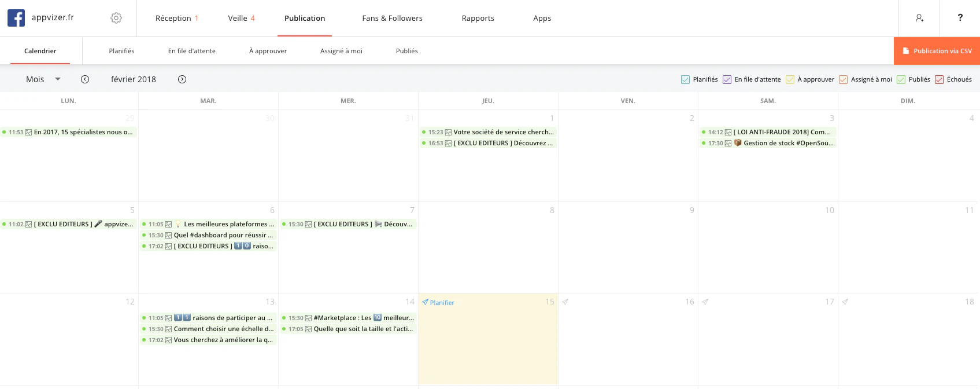The height and width of the screenshot is (389, 980).
Task: Select the Publication tab
Action: pos(305,18)
